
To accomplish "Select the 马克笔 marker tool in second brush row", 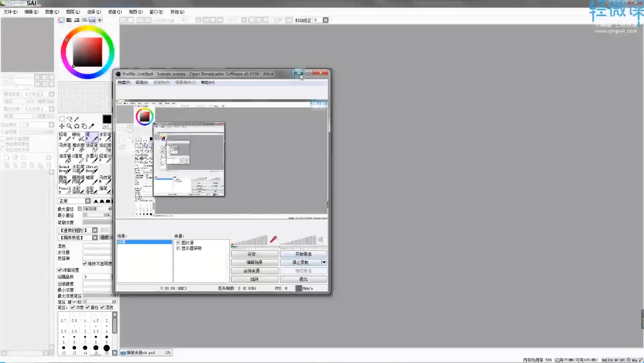I will 64,148.
